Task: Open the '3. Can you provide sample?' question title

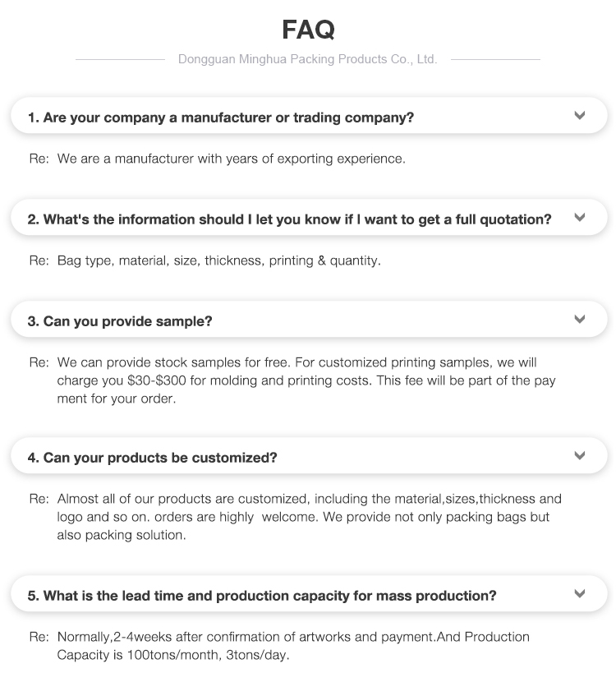Action: point(120,321)
